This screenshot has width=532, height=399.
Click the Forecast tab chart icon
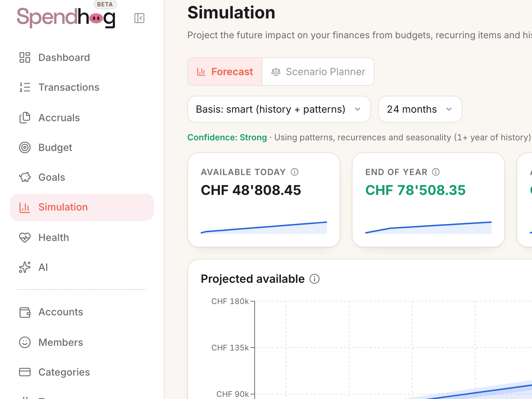tap(201, 72)
